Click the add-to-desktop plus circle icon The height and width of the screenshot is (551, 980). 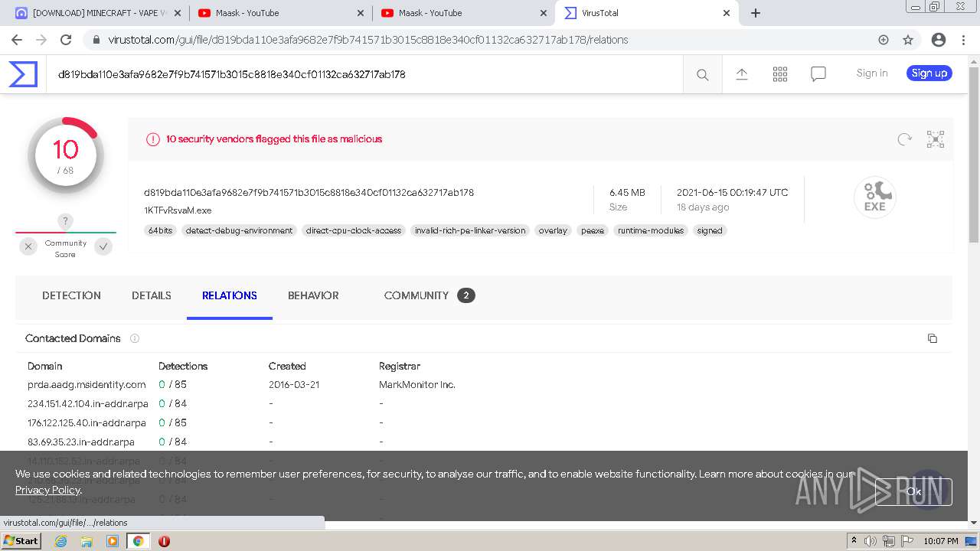click(x=884, y=40)
